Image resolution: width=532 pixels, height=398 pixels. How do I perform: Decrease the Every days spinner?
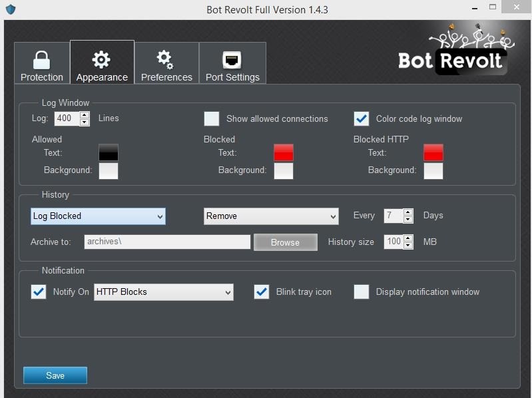[408, 220]
